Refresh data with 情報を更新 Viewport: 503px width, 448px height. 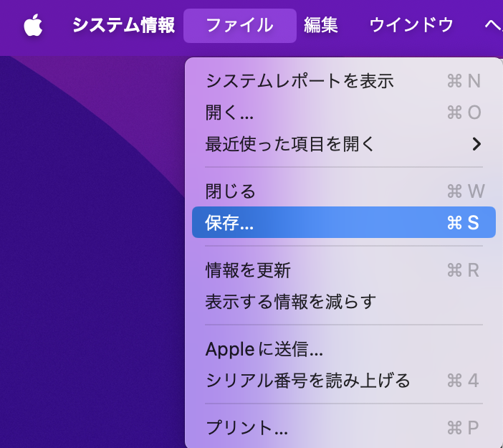[343, 270]
